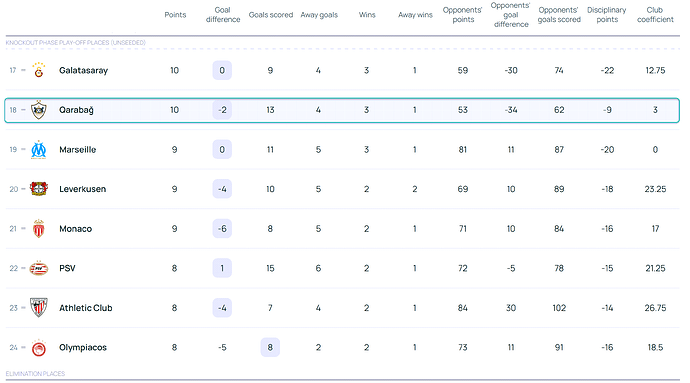Click the Away wins column header
The width and height of the screenshot is (690, 383).
(x=415, y=15)
